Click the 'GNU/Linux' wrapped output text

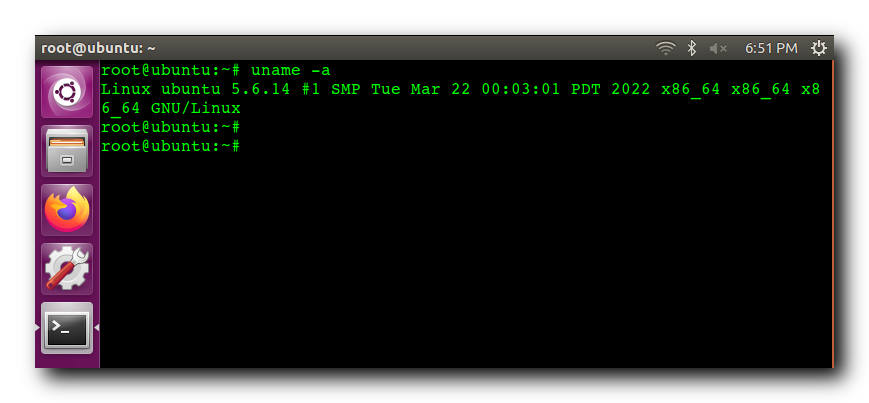click(196, 108)
